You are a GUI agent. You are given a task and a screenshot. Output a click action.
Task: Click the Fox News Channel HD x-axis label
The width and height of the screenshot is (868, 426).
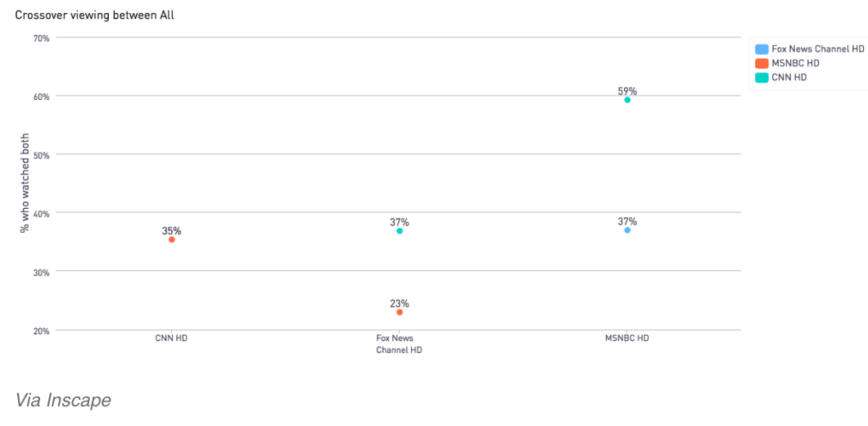pos(399,344)
